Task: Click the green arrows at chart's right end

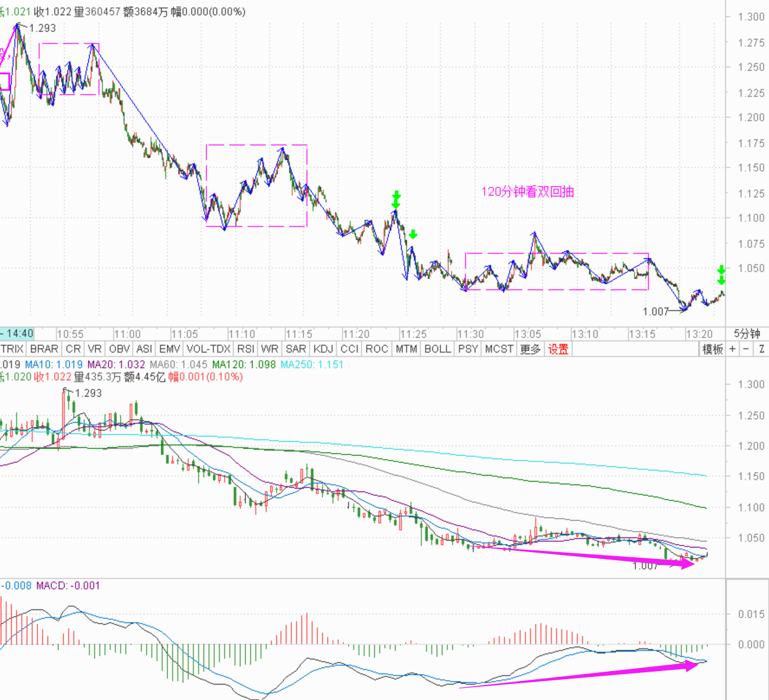Action: pos(721,275)
